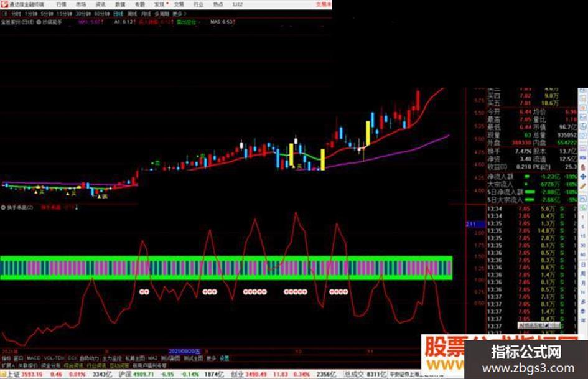
Task: Switch to the 15分钟 period tab
Action: (x=64, y=14)
